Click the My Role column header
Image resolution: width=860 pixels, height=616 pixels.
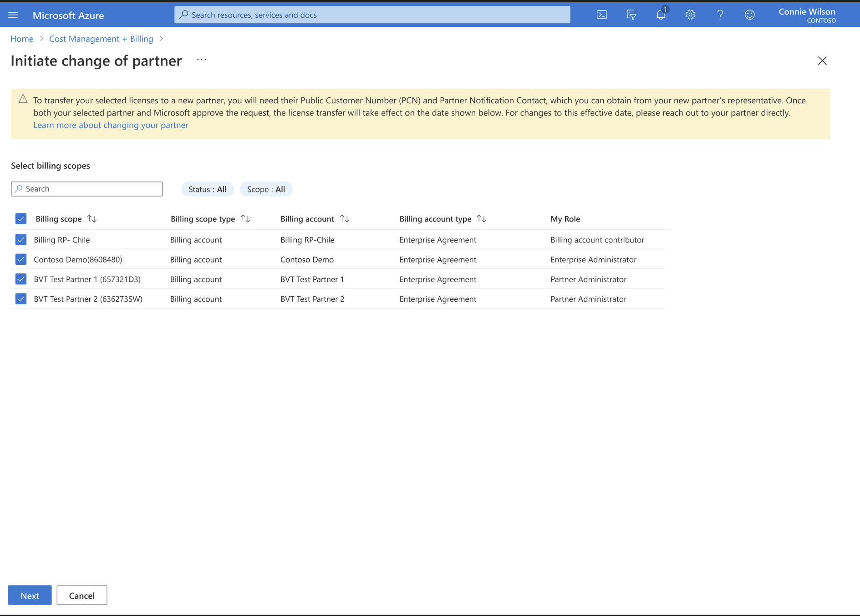tap(565, 219)
